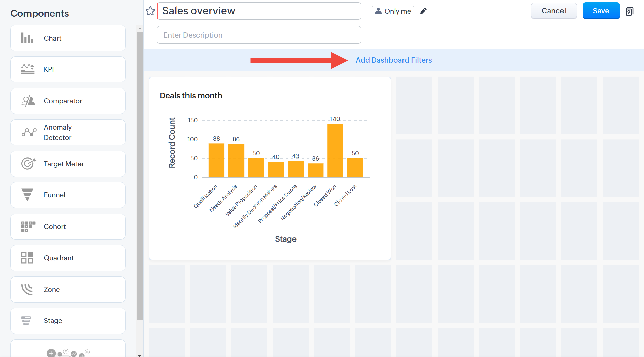Screen dimensions: 644x357
Task: Click Add Dashboard Filters link
Action: [393, 60]
